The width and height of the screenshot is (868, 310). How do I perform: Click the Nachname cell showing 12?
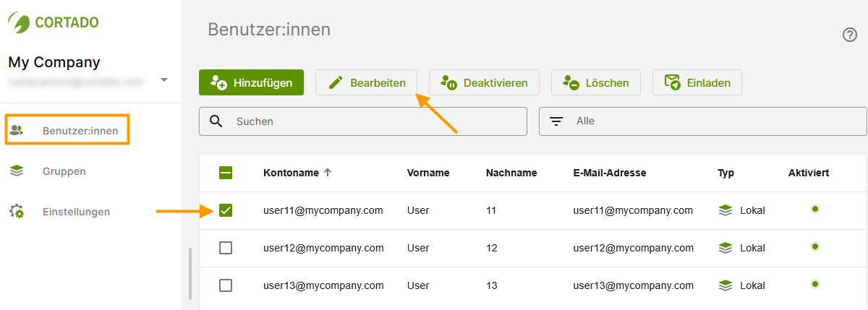(x=492, y=248)
